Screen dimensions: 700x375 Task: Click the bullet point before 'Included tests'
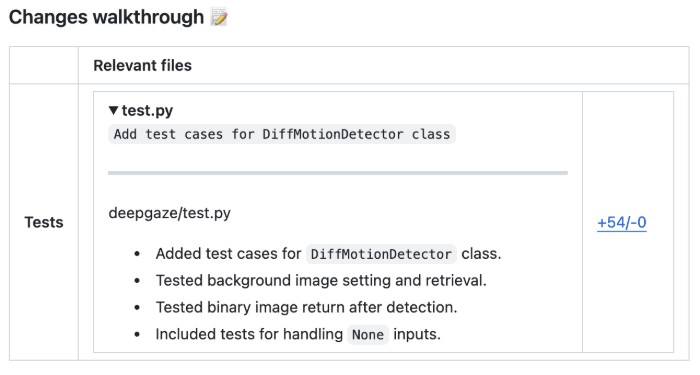(137, 334)
